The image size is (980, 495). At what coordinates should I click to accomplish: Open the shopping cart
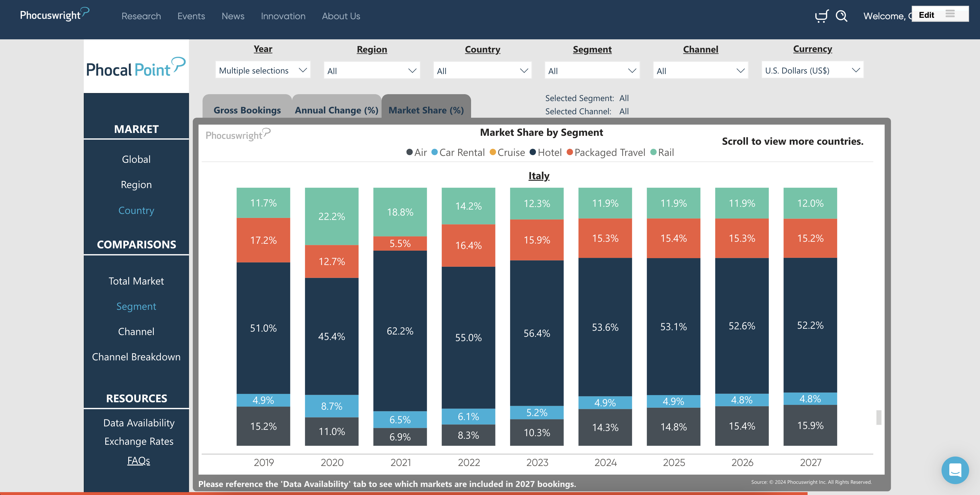tap(822, 16)
